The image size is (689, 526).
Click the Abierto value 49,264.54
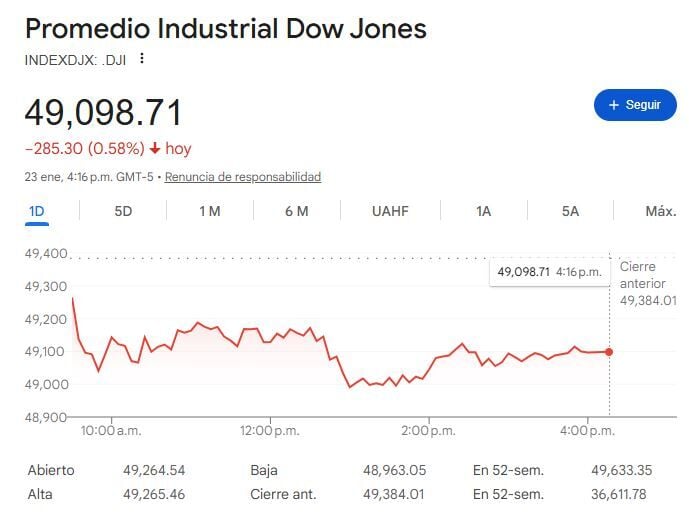(154, 470)
